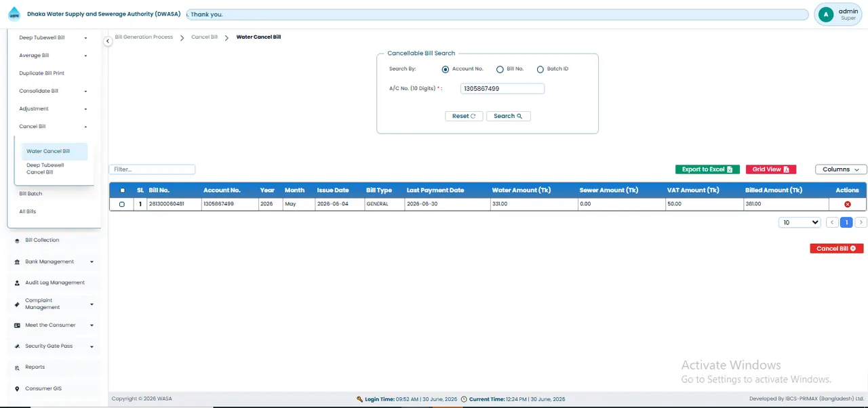
Task: Click the DWASA water drop logo
Action: [14, 14]
